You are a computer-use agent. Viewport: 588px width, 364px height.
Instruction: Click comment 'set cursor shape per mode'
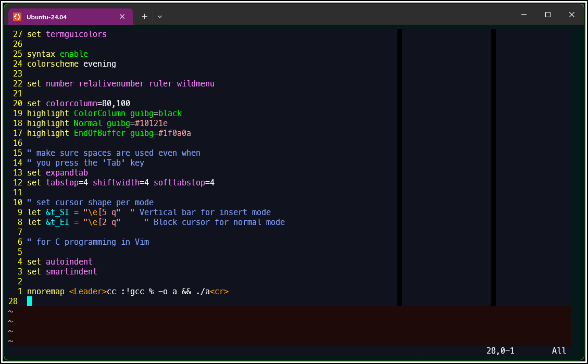(95, 203)
